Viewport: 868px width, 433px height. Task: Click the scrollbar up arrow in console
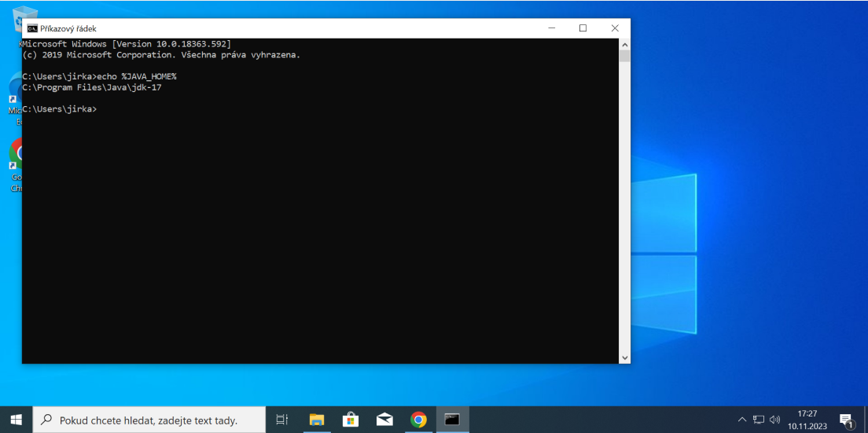click(x=624, y=44)
